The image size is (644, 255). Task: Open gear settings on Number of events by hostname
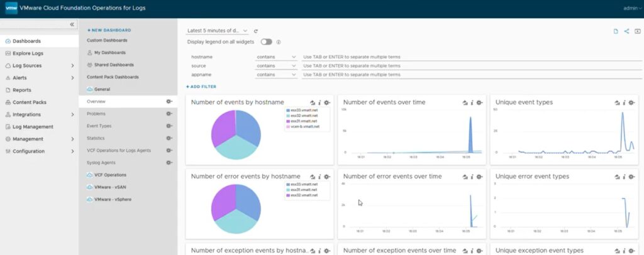click(327, 102)
